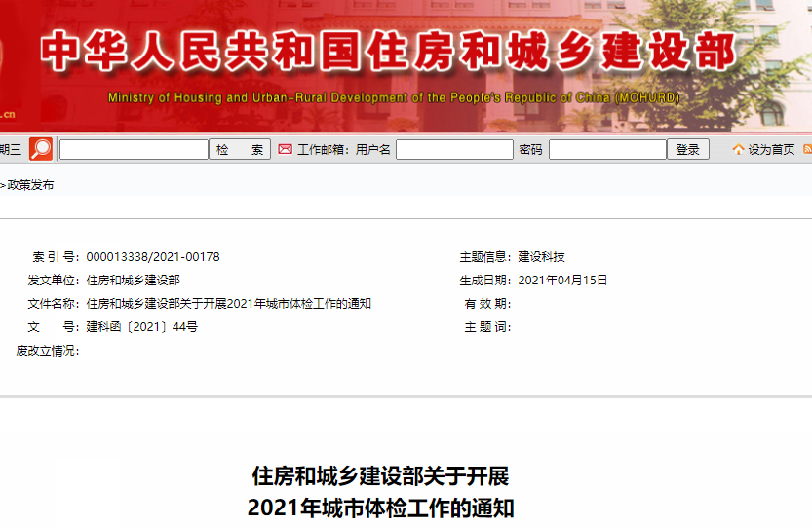Click the document number 建科函〔2021〕44号
Viewport: 812px width, 527px height.
(x=142, y=326)
